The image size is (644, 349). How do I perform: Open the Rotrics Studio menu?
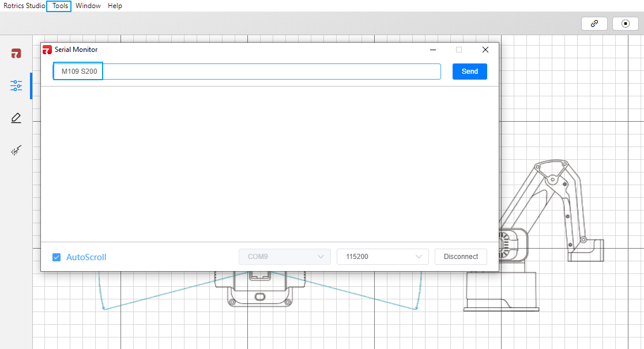pyautogui.click(x=24, y=6)
